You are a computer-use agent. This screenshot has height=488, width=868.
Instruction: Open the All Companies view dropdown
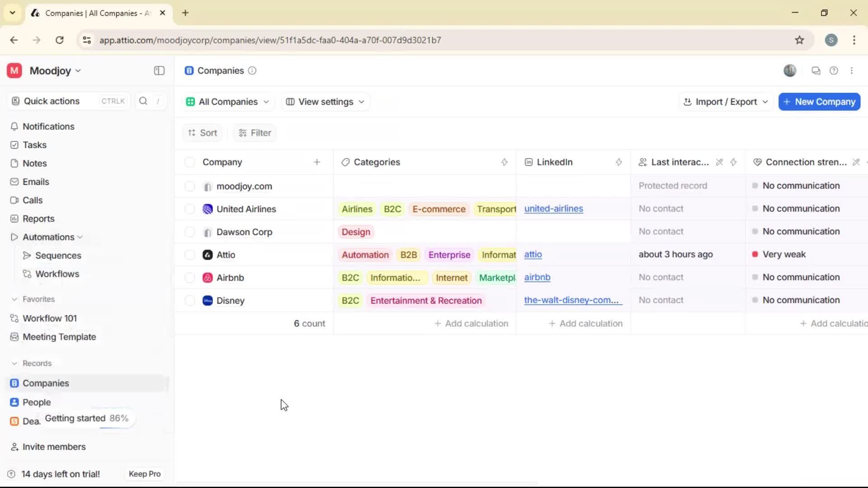(x=227, y=102)
